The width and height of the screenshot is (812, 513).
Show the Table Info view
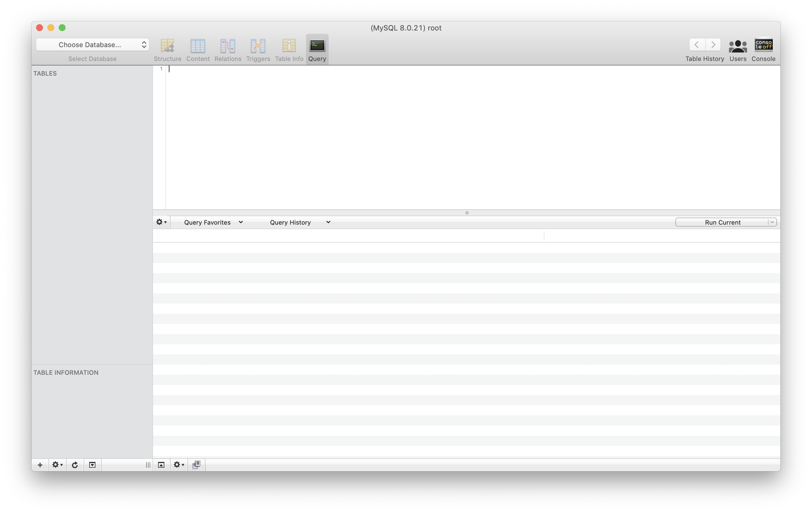pos(289,46)
